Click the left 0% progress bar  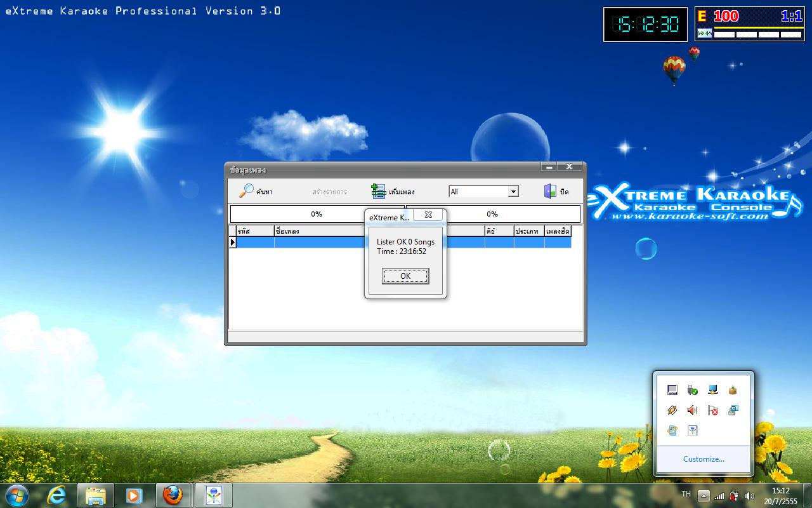click(x=317, y=214)
